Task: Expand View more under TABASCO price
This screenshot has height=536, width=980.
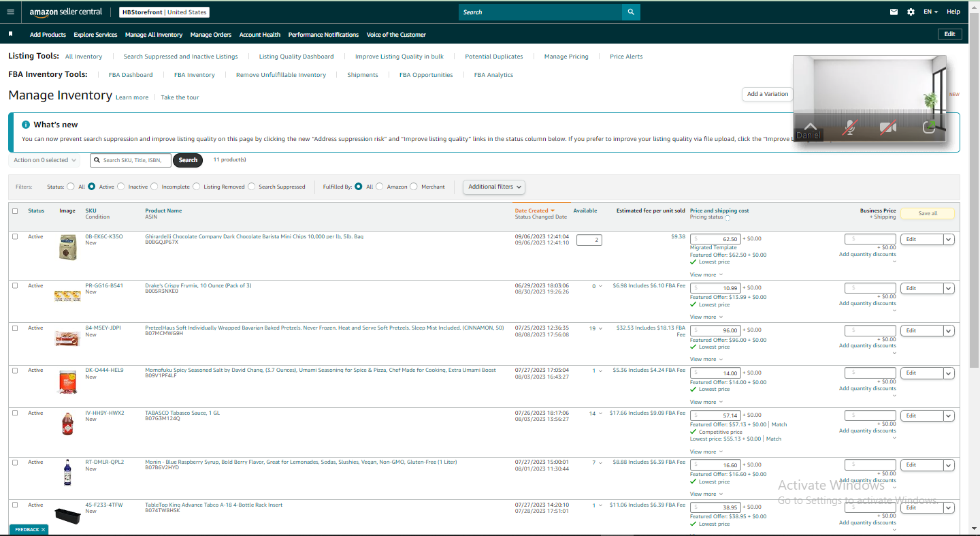Action: [x=706, y=452]
